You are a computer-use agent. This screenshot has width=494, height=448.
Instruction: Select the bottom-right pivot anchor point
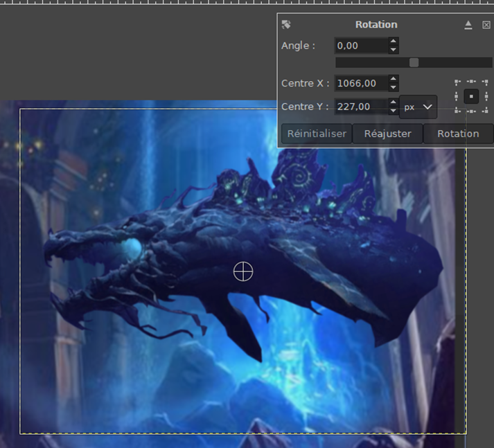485,110
